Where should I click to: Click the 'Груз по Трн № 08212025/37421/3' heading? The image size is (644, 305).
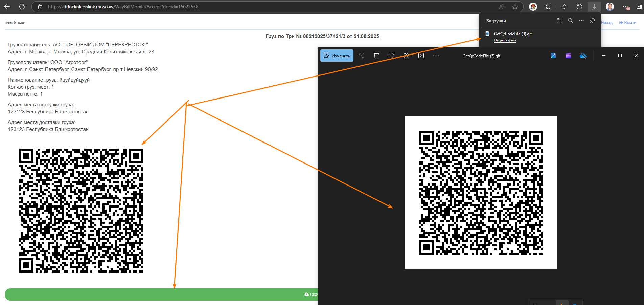coord(322,36)
